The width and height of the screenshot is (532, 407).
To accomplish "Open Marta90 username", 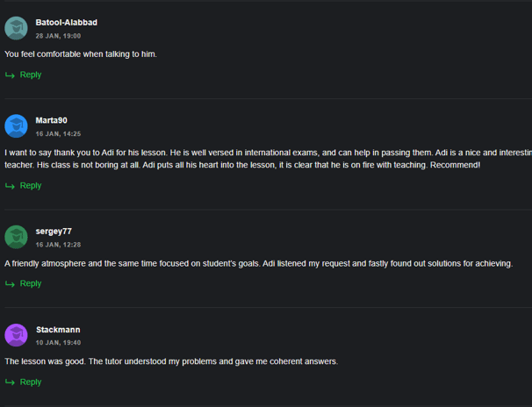I will 51,120.
